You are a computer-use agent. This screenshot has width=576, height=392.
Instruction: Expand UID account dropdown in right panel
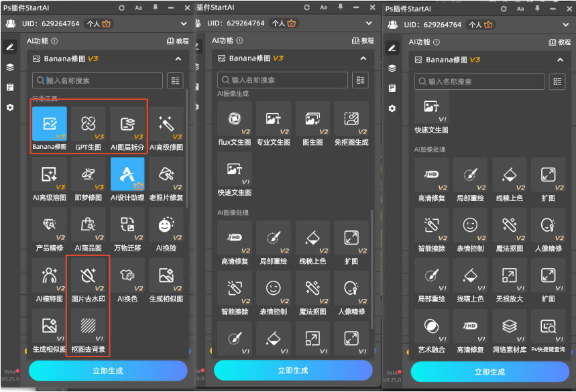tap(566, 25)
